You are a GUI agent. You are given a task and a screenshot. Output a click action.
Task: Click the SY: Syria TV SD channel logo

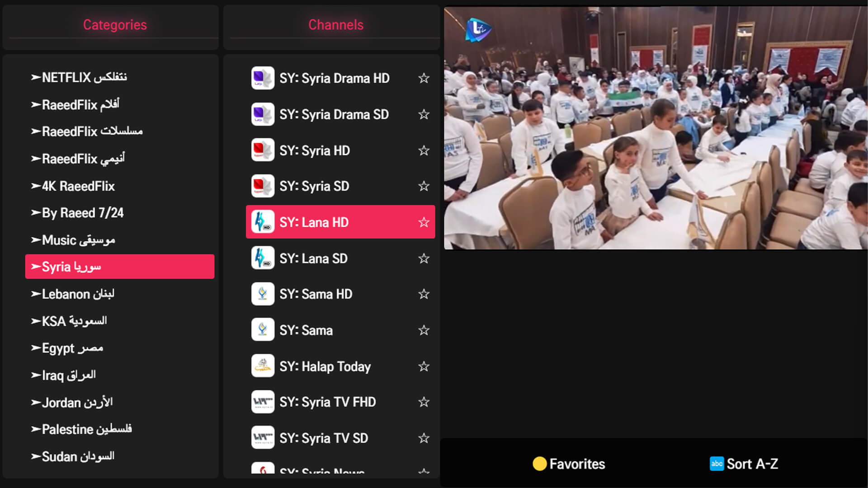point(263,438)
